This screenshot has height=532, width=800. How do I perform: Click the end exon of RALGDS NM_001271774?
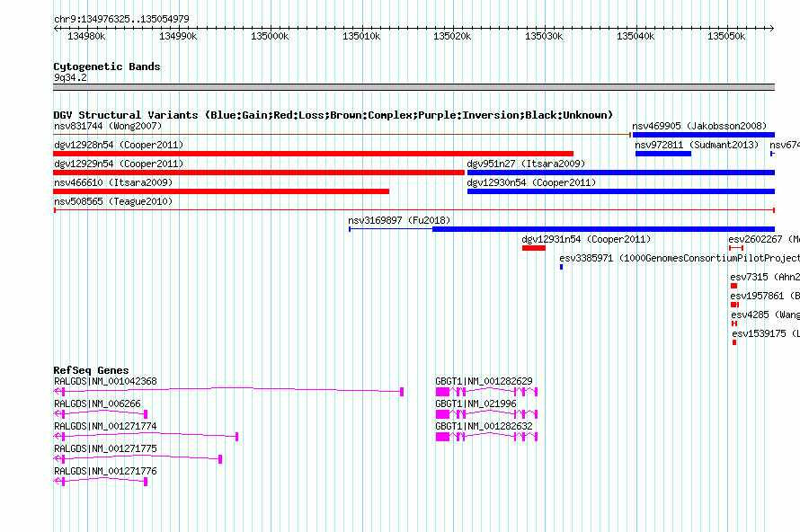click(x=236, y=436)
